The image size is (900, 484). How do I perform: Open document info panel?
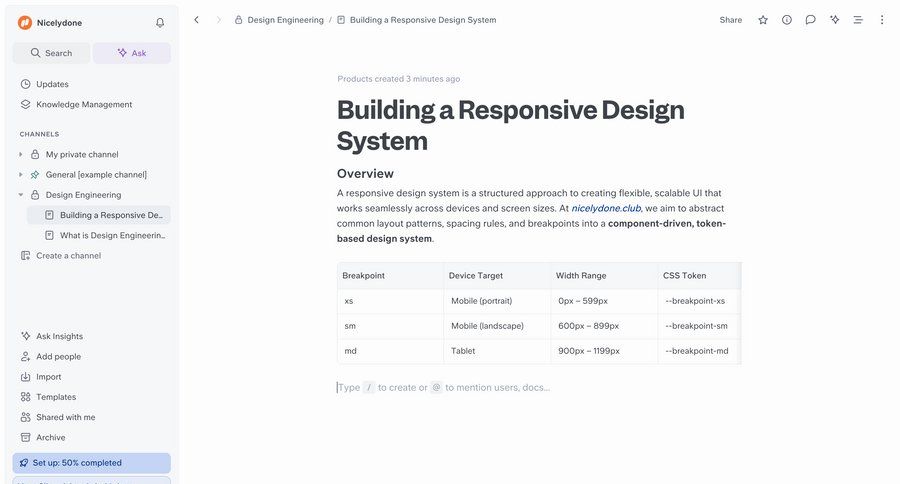click(x=787, y=20)
